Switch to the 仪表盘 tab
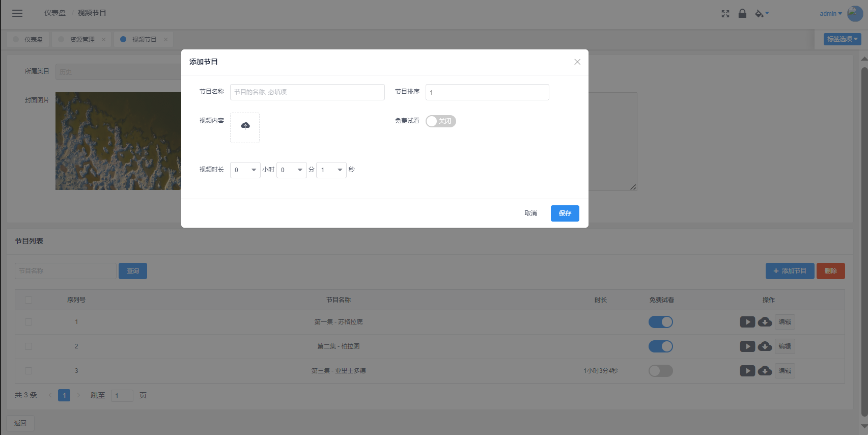This screenshot has height=435, width=868. coord(29,39)
